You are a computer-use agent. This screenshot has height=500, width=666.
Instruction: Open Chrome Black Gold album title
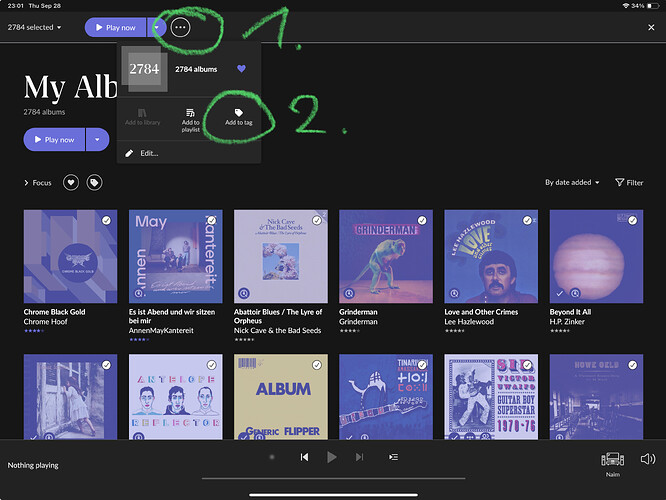tap(54, 312)
